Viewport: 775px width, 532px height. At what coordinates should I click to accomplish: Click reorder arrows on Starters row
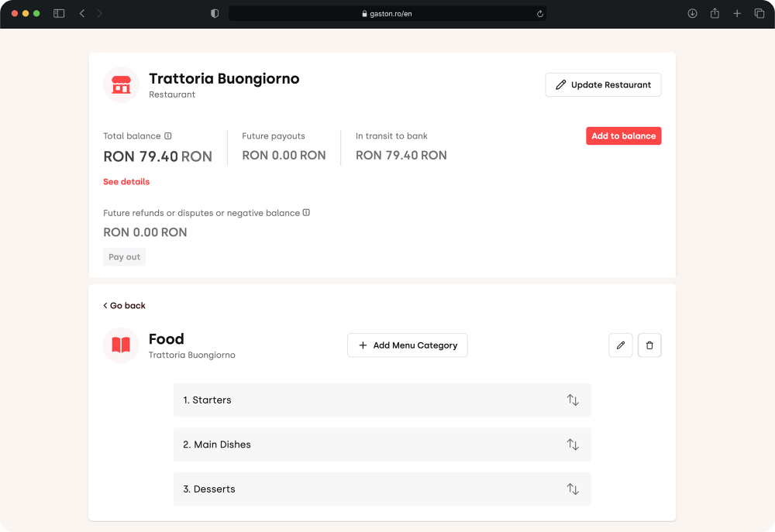573,400
